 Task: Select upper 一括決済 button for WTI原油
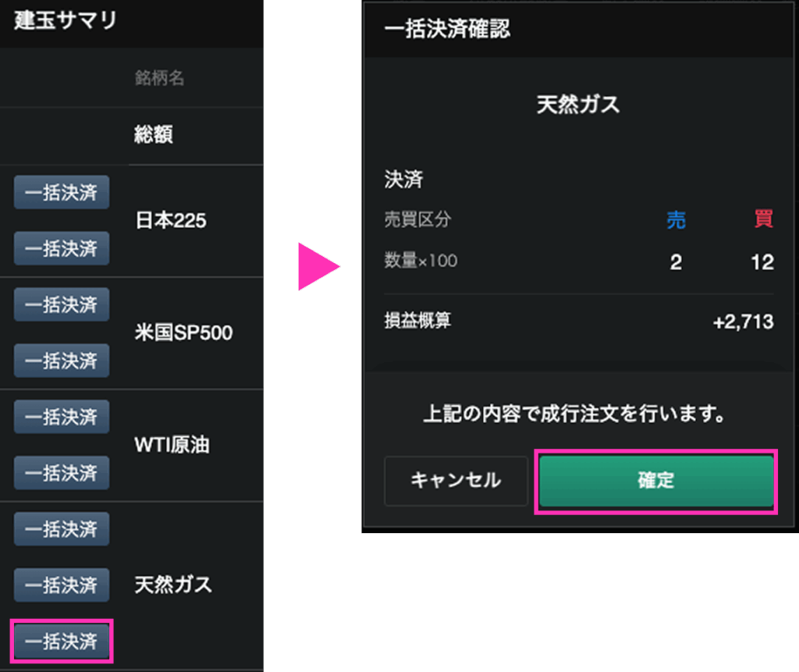click(61, 417)
